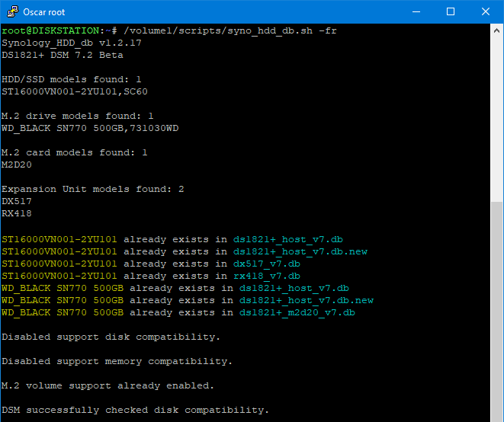Click the DS1821+ DSM 7.2 Beta line
The height and width of the screenshot is (422, 504).
pos(63,55)
